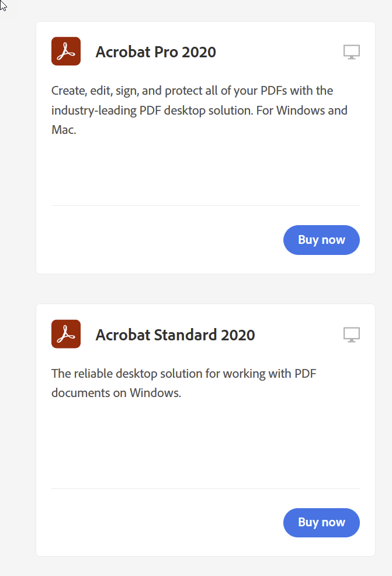Click the divider line in Acrobat Pro card

click(x=205, y=205)
